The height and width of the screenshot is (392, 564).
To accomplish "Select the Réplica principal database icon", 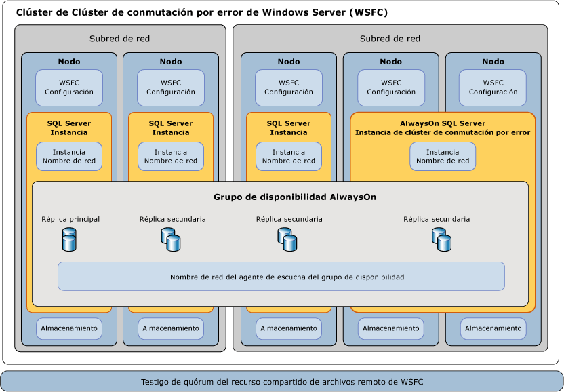I will pos(68,239).
